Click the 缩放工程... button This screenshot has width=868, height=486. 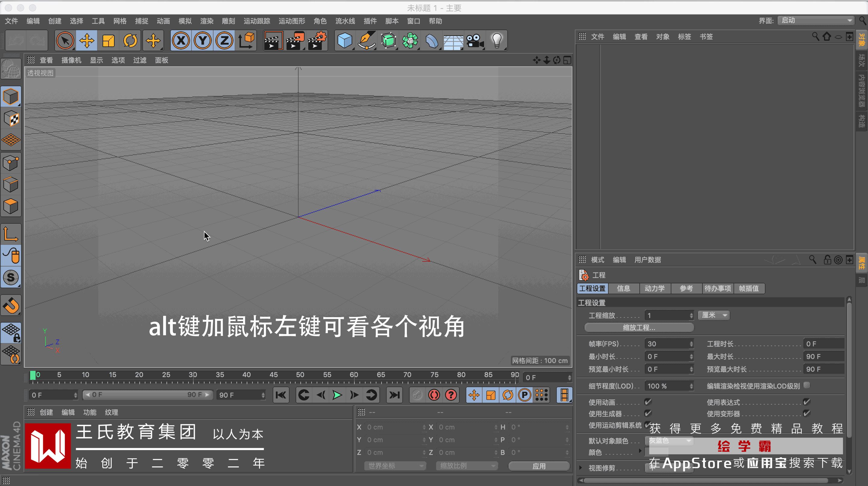click(x=638, y=327)
